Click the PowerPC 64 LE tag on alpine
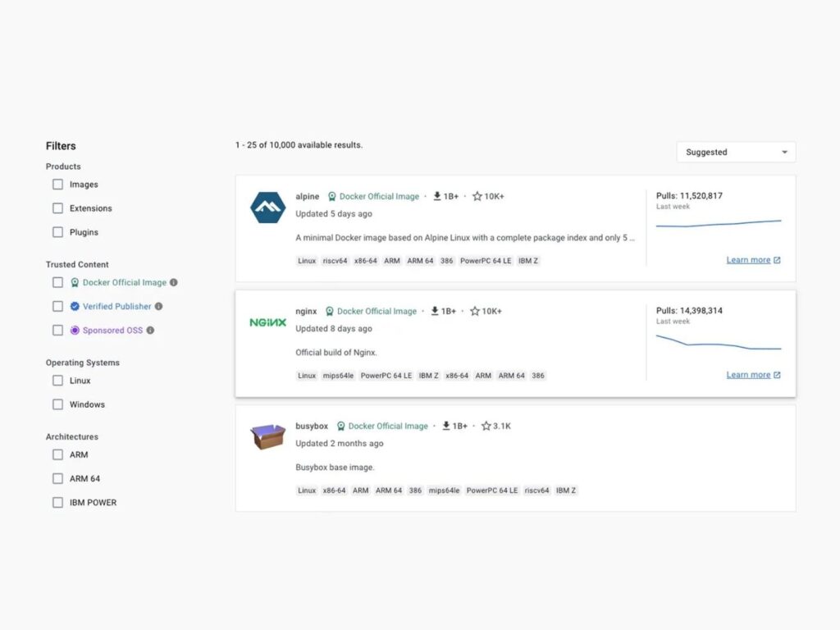Image resolution: width=840 pixels, height=630 pixels. 486,261
